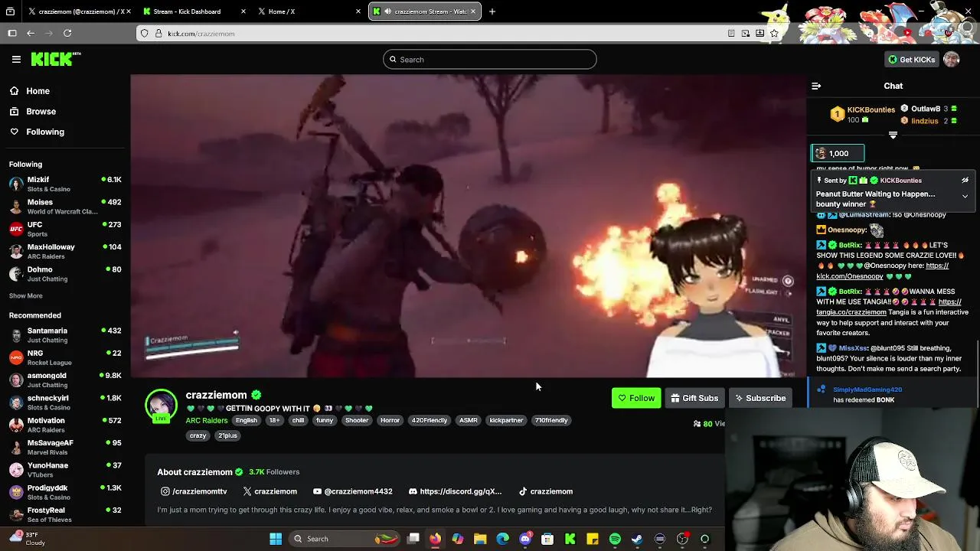The width and height of the screenshot is (980, 551).
Task: Click the Get KICKs button
Action: (911, 60)
